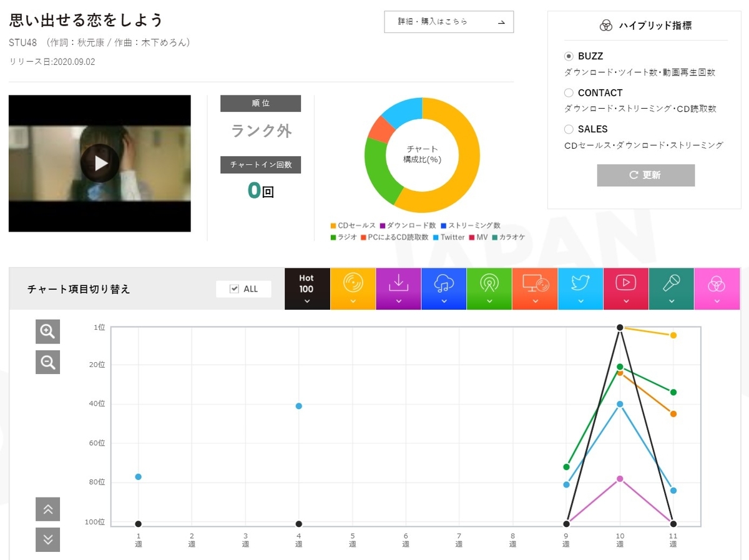749x560 pixels.
Task: Toggle the CD sales disc icon tab
Action: (353, 288)
